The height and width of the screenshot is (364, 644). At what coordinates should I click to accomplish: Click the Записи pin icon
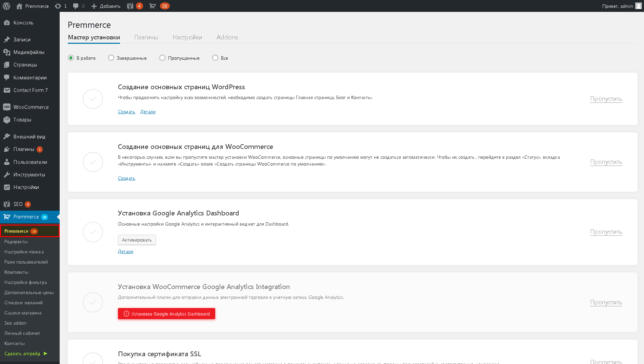point(7,40)
